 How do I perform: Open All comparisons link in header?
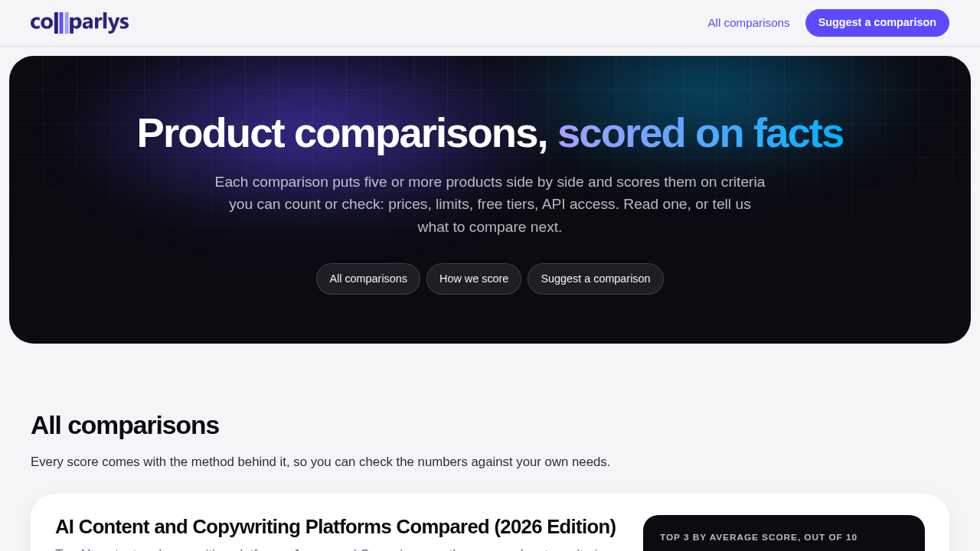tap(748, 23)
